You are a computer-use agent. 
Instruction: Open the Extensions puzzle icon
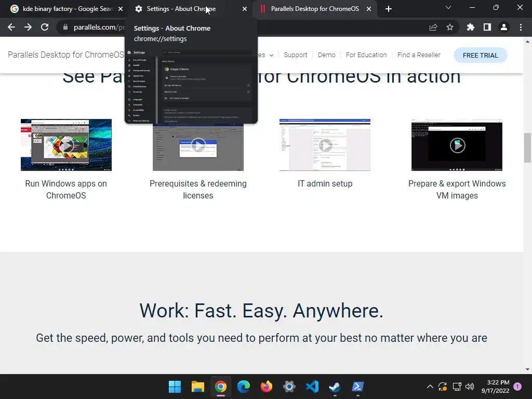(x=471, y=27)
